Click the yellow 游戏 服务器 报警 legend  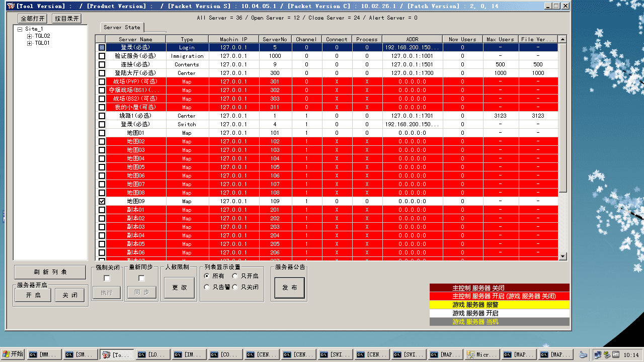pyautogui.click(x=499, y=305)
